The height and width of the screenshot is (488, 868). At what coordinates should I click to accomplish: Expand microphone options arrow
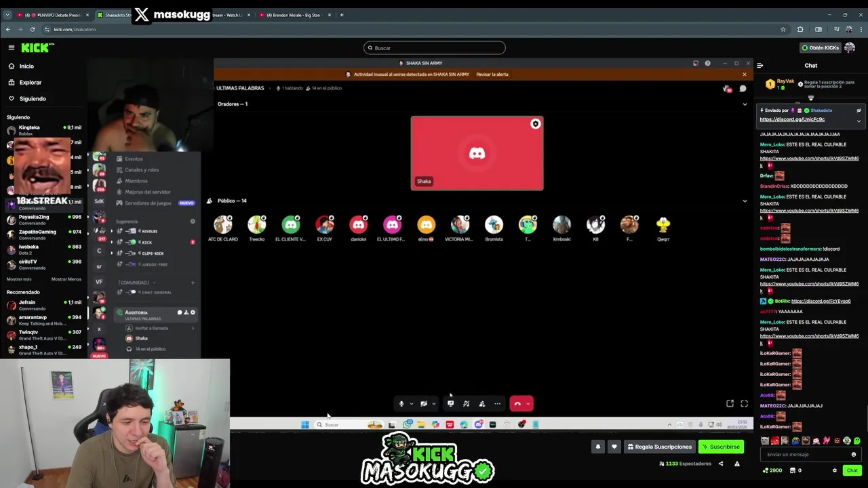pyautogui.click(x=411, y=404)
